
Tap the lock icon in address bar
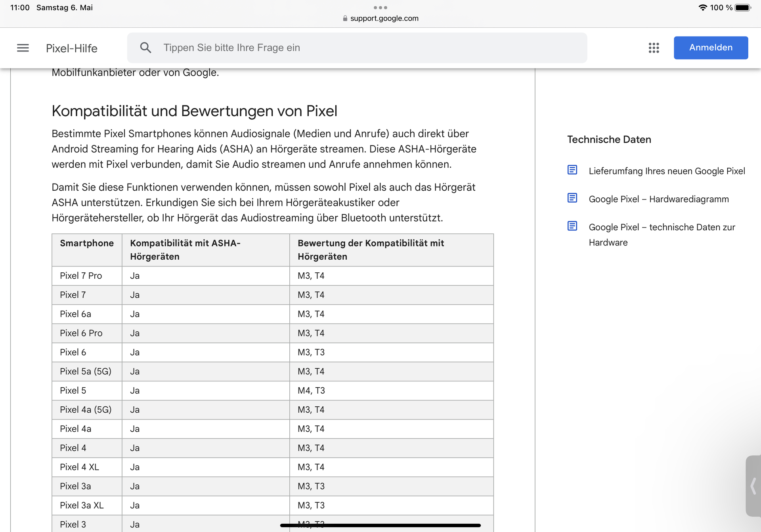tap(345, 18)
